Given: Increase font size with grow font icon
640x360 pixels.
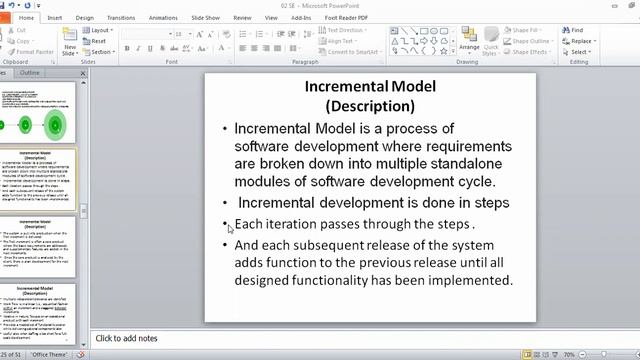Looking at the screenshot, I should (199, 35).
